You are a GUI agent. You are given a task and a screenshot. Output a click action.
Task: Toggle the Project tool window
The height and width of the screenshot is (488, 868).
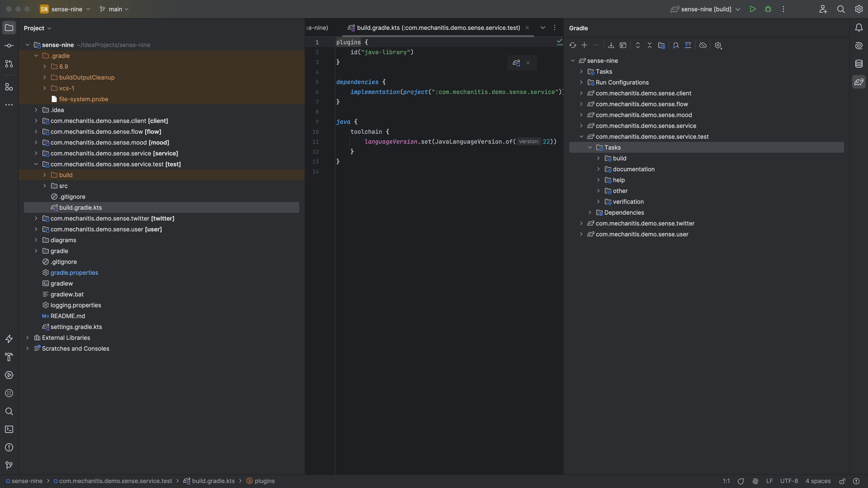(9, 28)
